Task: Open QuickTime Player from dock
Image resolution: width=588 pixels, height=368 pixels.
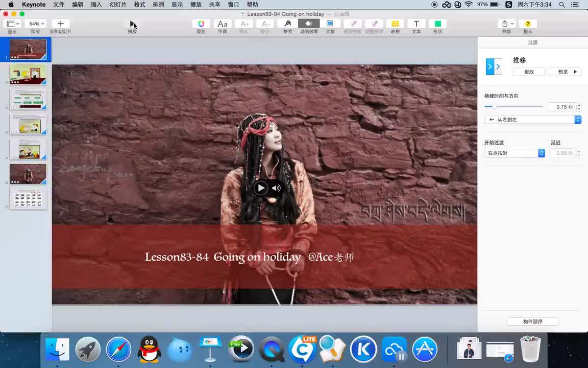Action: point(272,350)
